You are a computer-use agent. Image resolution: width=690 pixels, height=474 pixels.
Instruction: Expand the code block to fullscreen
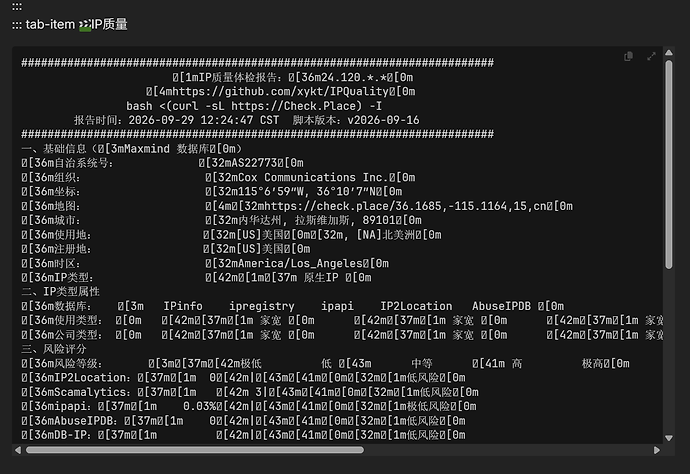[x=651, y=56]
